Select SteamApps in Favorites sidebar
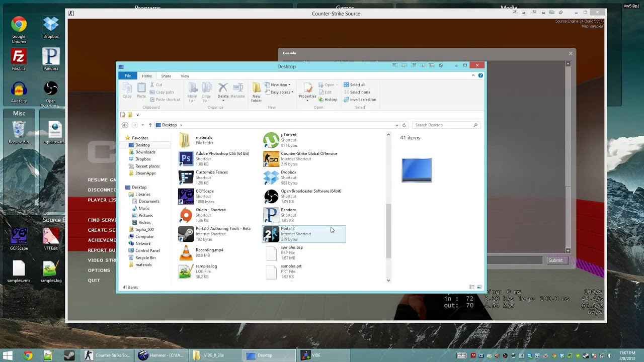 [145, 173]
